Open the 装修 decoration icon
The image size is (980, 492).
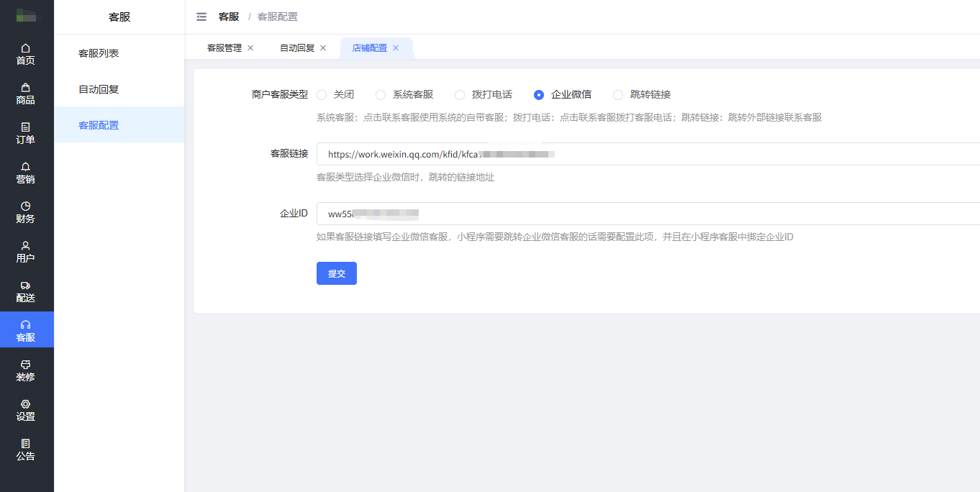26,365
